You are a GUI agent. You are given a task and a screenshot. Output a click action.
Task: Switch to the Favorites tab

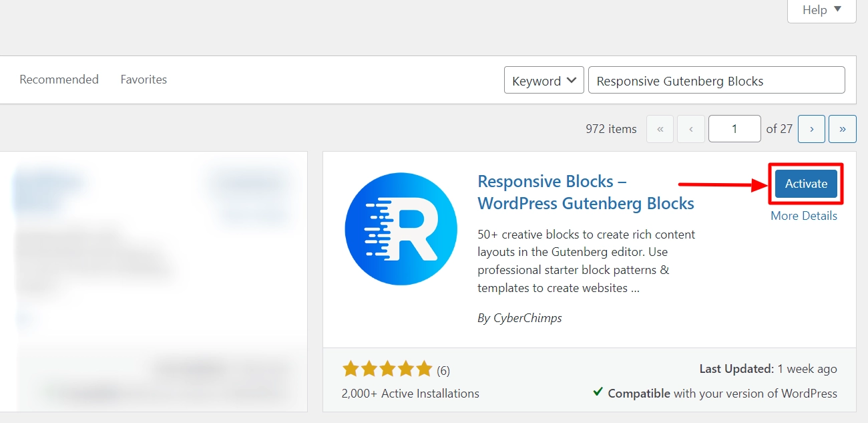144,80
